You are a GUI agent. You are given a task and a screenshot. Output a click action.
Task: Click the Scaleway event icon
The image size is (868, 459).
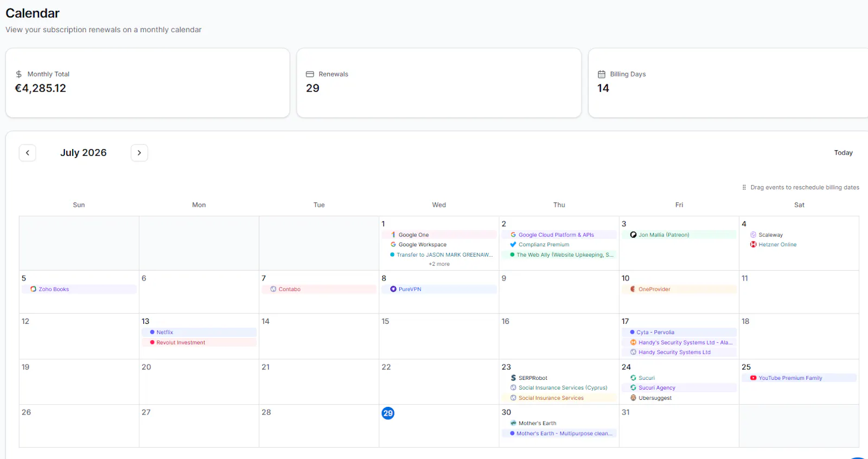(x=753, y=235)
